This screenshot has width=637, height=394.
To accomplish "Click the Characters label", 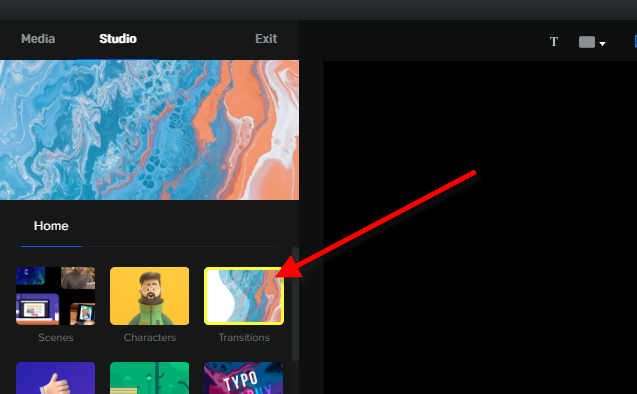I will click(150, 338).
